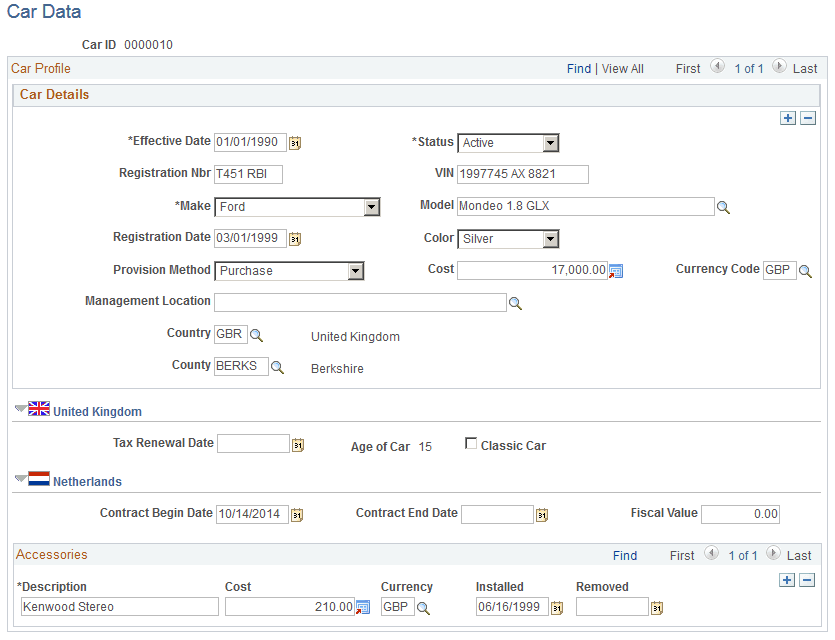835x640 pixels.
Task: Open the Country lookup beside GBR
Action: (255, 333)
